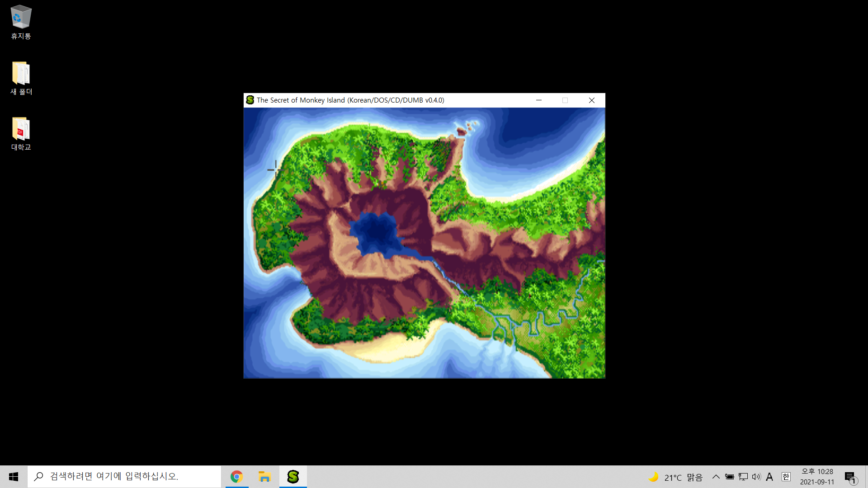Toggle the 한 Korean language indicator
The image size is (868, 488).
pyautogui.click(x=786, y=477)
